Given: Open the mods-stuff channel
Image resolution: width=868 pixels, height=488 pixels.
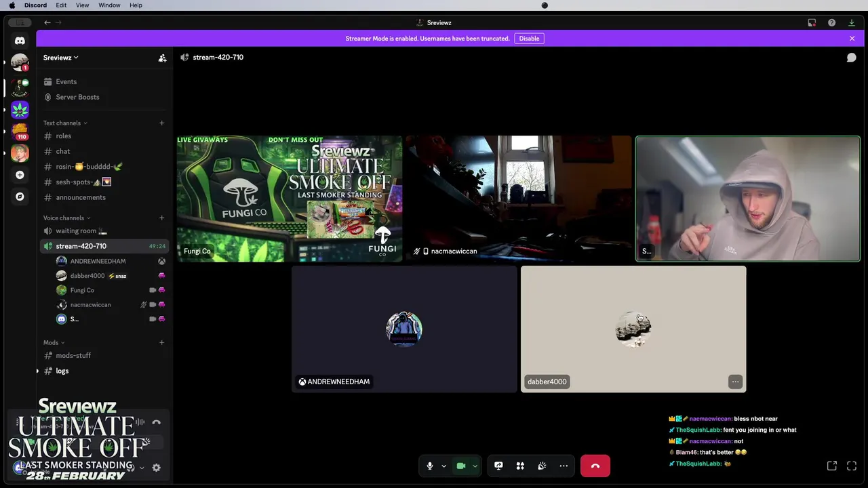Looking at the screenshot, I should click(105, 355).
